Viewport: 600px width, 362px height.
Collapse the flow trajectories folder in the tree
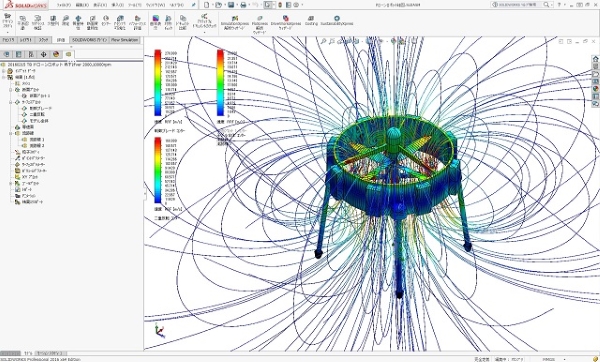11,134
